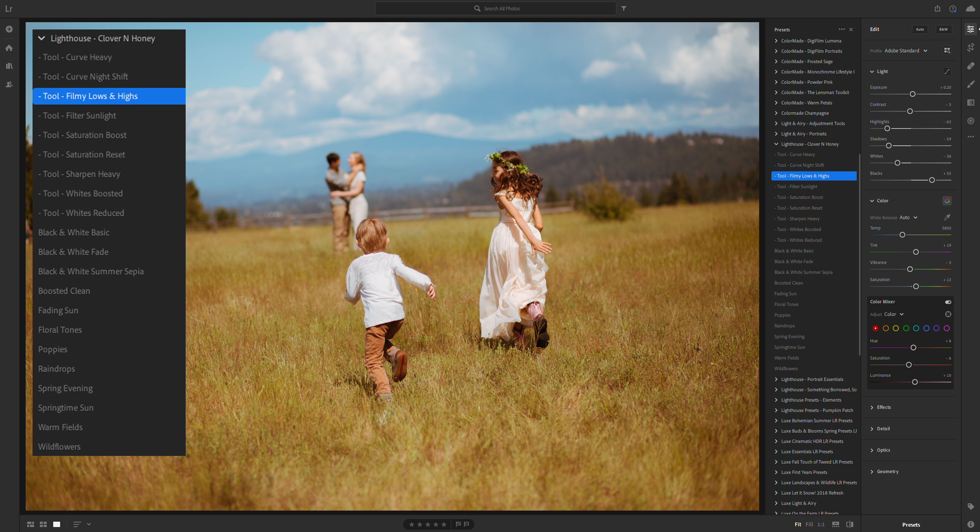Click the Auto edit button

(920, 29)
